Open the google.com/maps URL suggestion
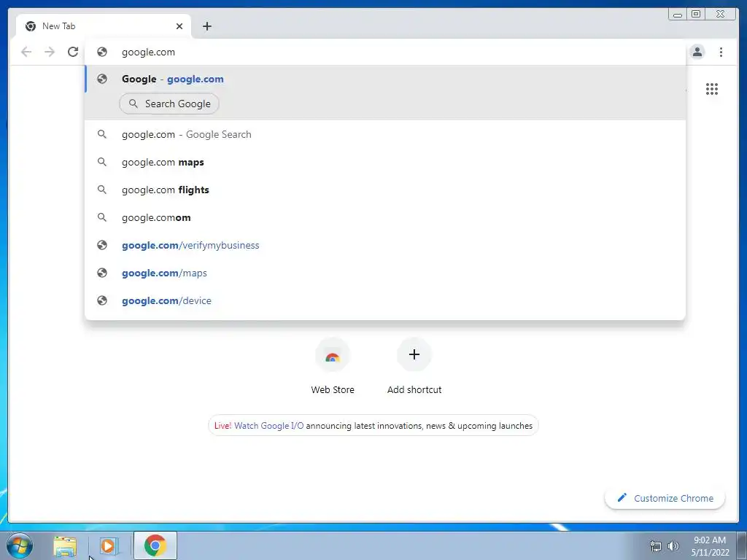Screen dimensions: 747x560 [x=385, y=273]
